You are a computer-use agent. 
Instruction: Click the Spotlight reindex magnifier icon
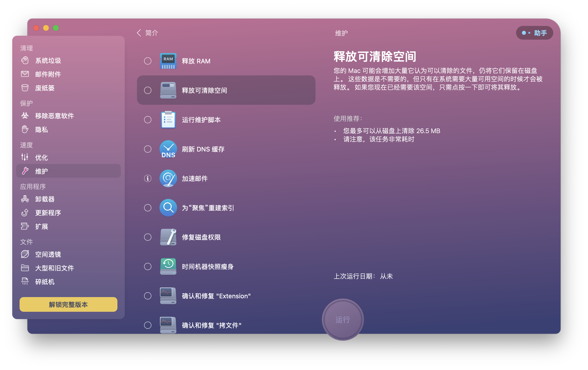pyautogui.click(x=168, y=208)
